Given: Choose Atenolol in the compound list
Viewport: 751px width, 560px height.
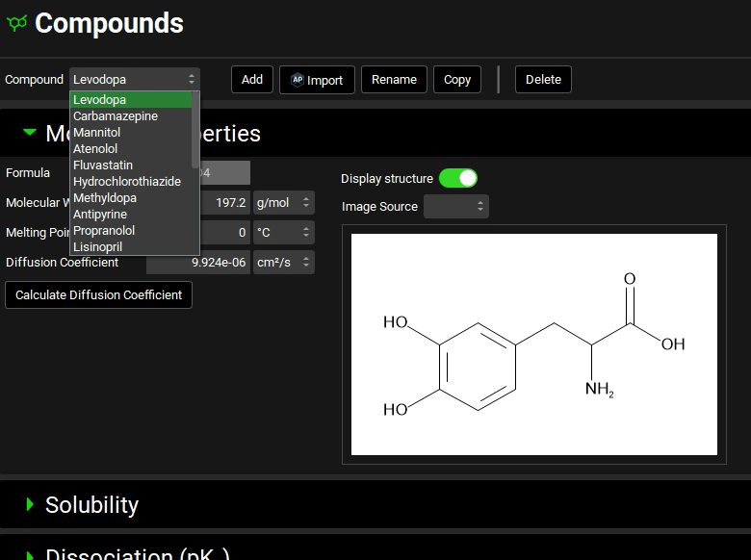Looking at the screenshot, I should pyautogui.click(x=95, y=149).
